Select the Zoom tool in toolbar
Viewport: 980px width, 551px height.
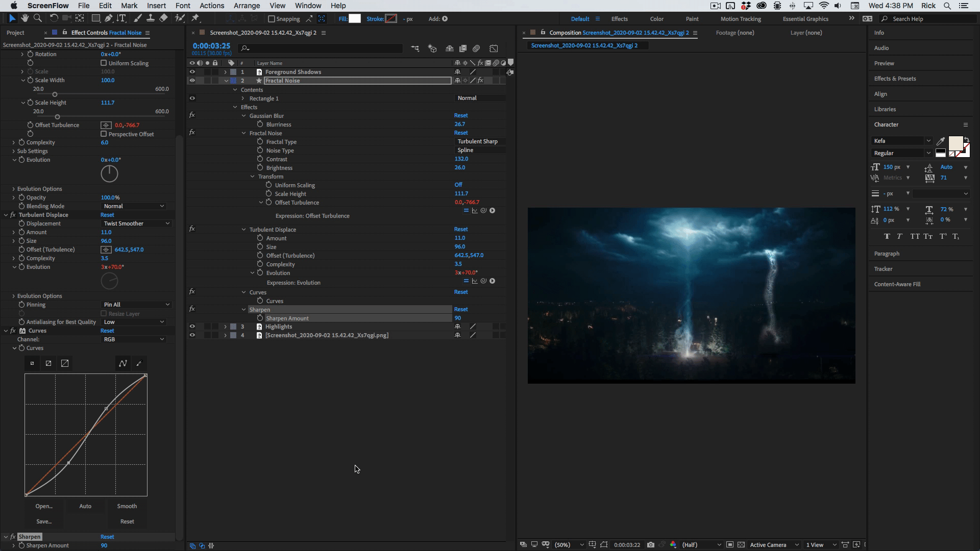(38, 18)
